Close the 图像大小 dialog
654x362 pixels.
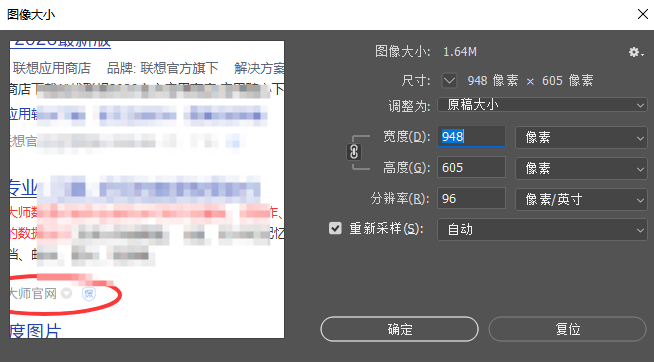point(642,14)
